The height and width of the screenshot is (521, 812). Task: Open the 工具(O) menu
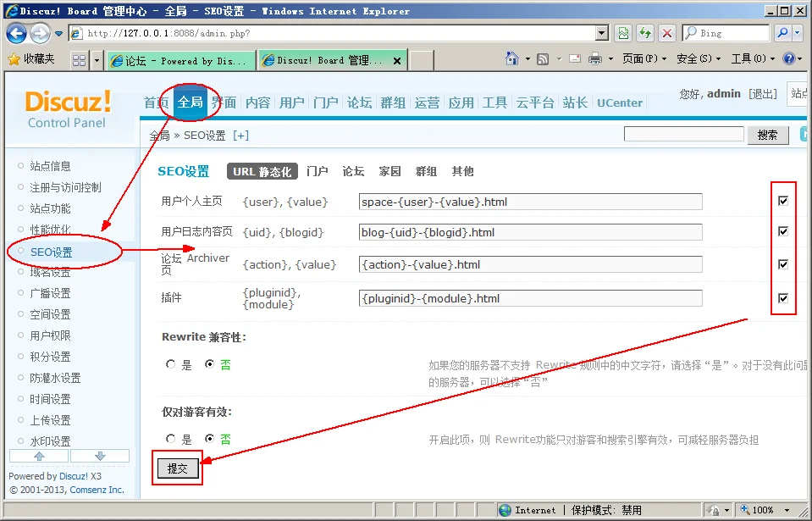coord(753,58)
